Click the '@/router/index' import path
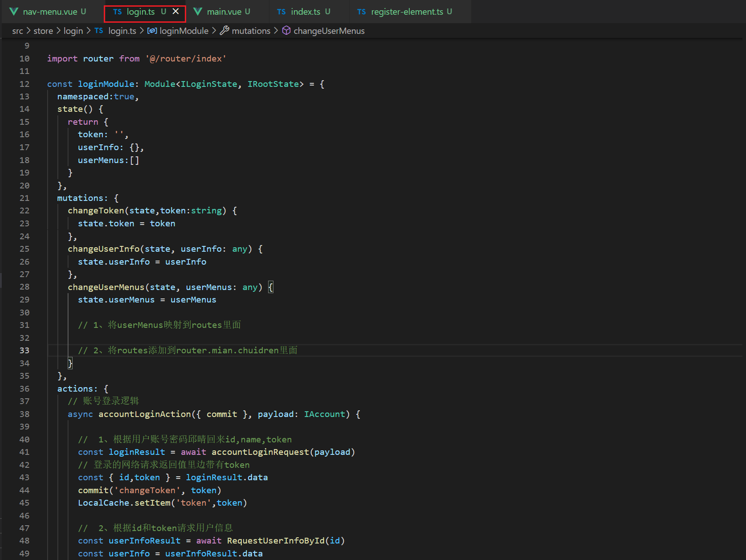Screen dimensions: 746x560 186,58
